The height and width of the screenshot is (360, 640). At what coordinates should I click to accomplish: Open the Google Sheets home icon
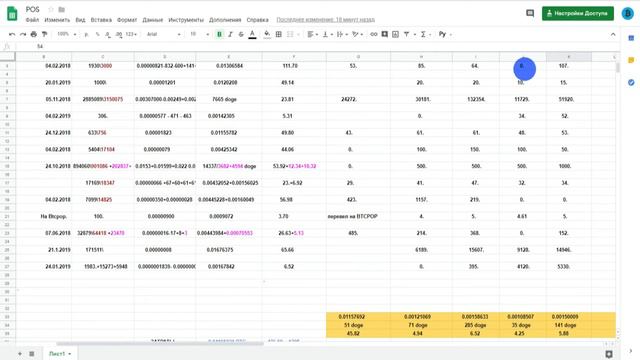[12, 13]
